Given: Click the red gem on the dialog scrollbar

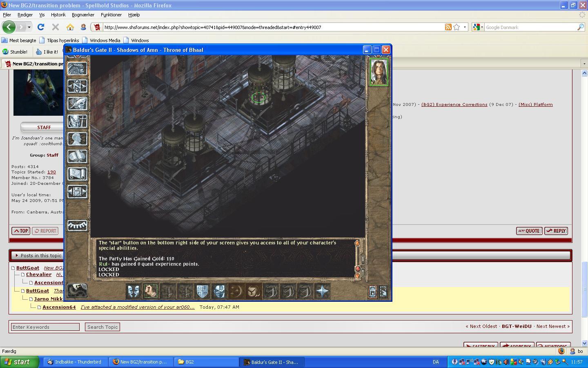Looking at the screenshot, I should coord(358,269).
